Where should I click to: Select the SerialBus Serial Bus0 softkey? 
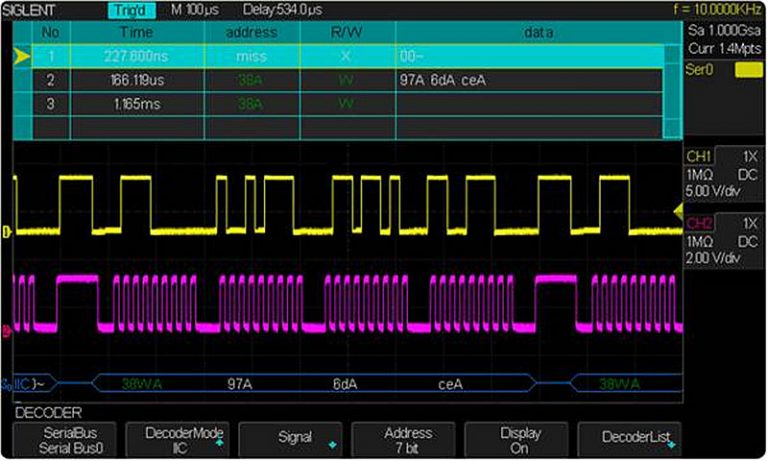[x=64, y=441]
